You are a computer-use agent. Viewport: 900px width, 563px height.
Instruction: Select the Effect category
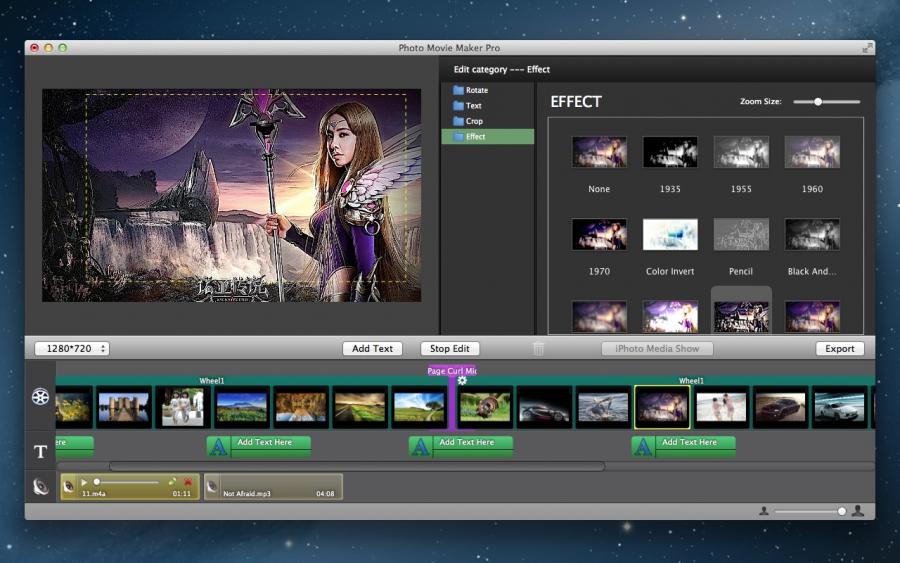487,137
